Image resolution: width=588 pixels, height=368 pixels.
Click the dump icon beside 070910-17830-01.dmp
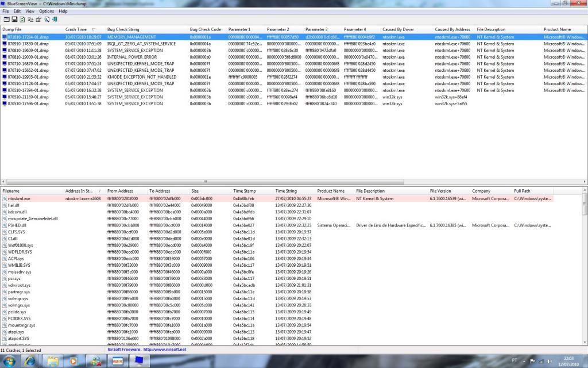(x=5, y=44)
